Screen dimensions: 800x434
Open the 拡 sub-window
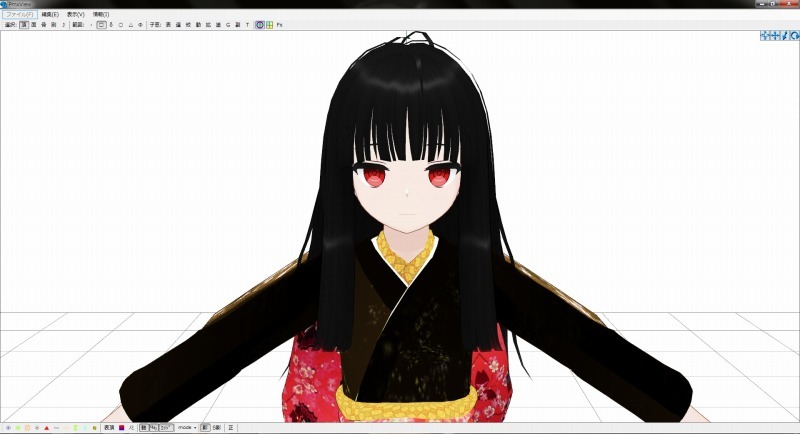pyautogui.click(x=208, y=24)
